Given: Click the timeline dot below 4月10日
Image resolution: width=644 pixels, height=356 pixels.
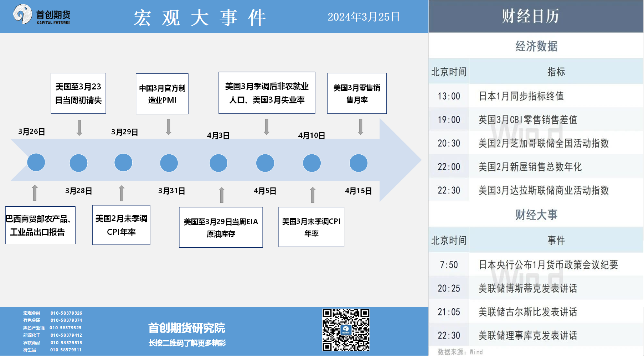Looking at the screenshot, I should click(312, 163).
